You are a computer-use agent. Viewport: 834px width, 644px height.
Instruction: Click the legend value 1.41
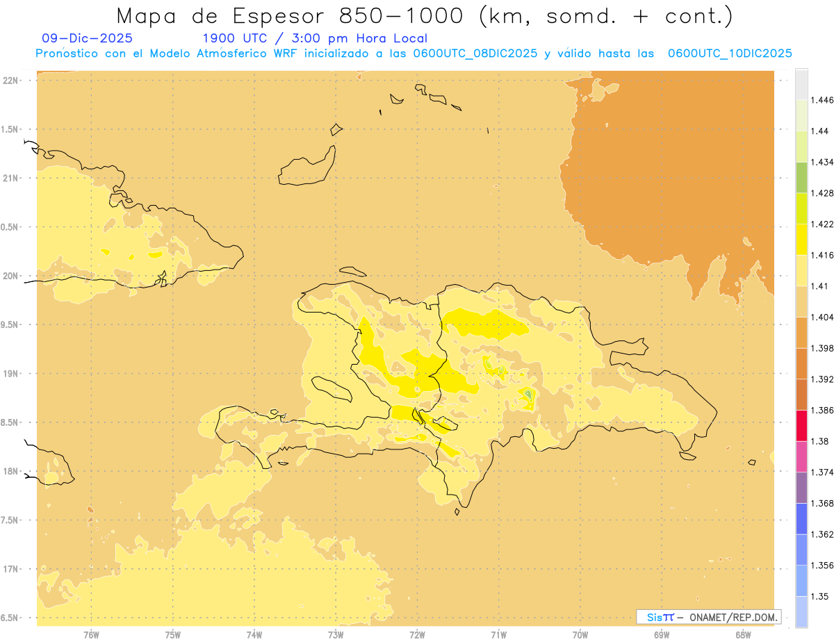tap(819, 286)
